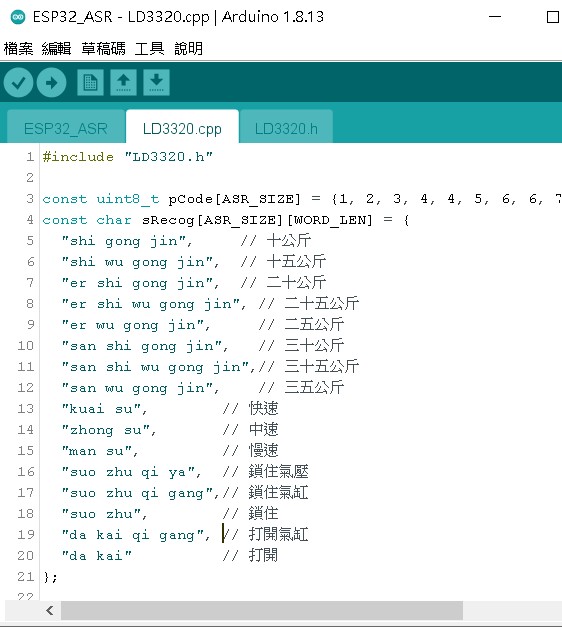Screen dimensions: 562x627
Task: Minimize the Arduino window
Action: click(x=495, y=17)
